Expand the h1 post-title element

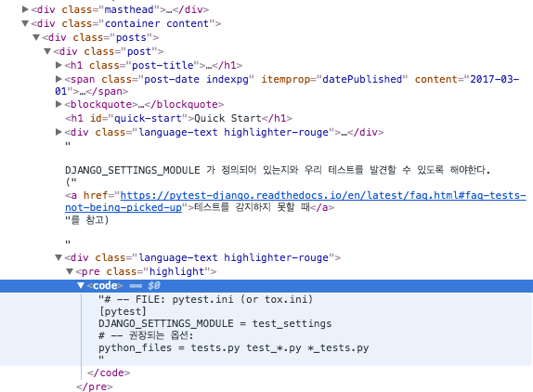(58, 65)
